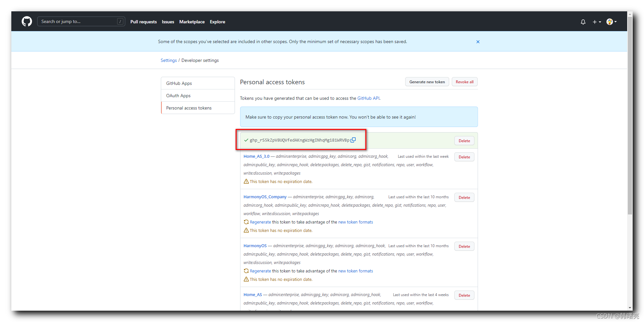644x322 pixels.
Task: Copy the new token to clipboard
Action: (x=353, y=140)
